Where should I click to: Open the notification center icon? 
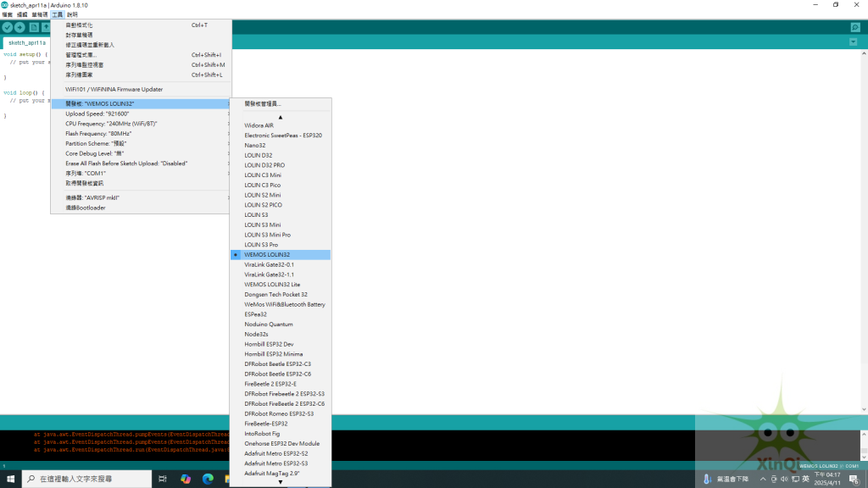coord(854,480)
